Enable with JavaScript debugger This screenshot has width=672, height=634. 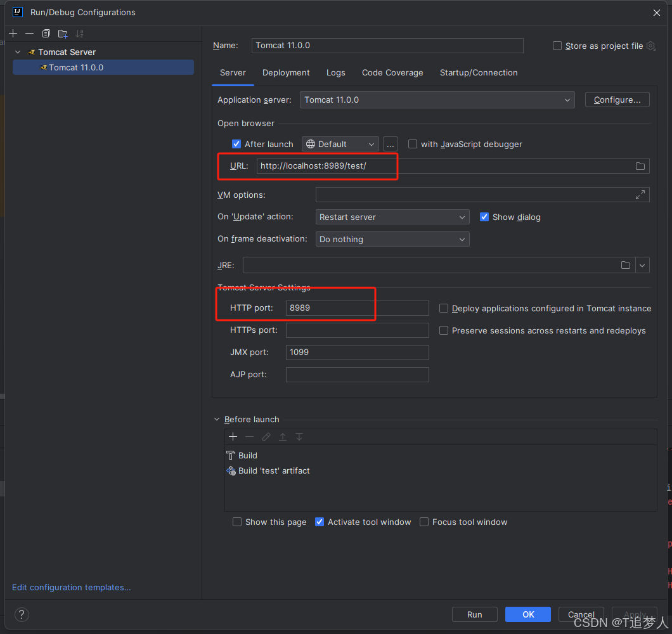412,144
